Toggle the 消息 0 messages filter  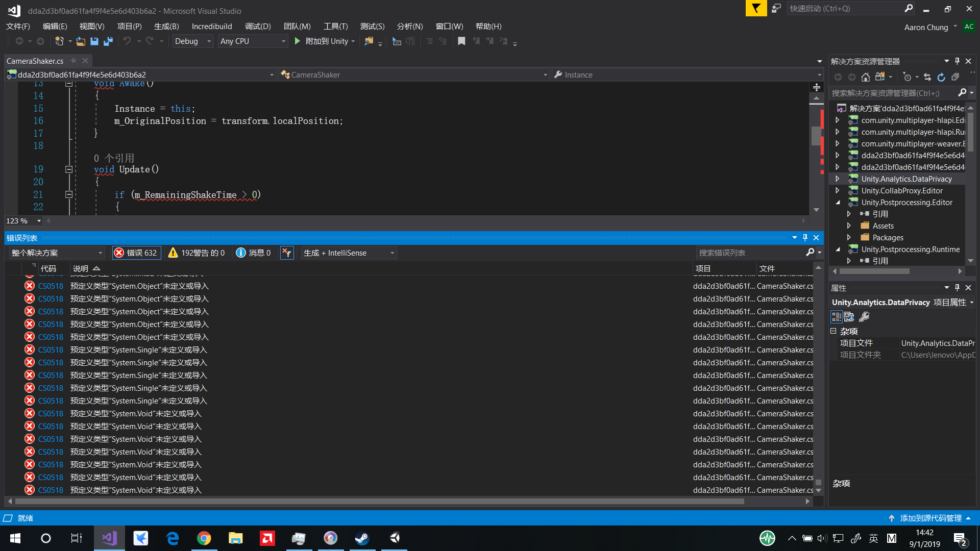253,252
